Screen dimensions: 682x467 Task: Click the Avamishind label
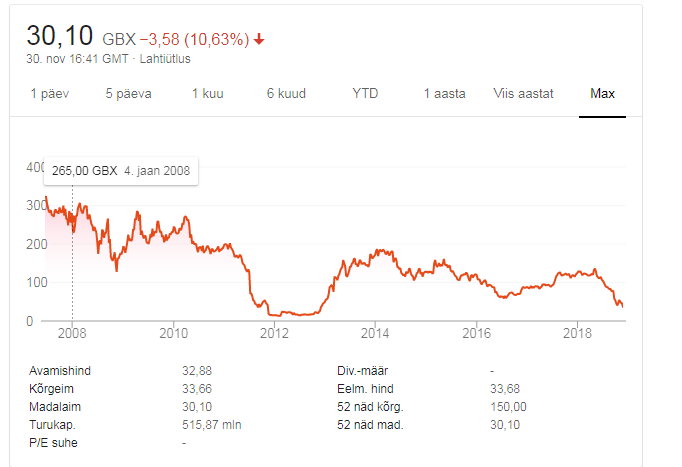(61, 370)
